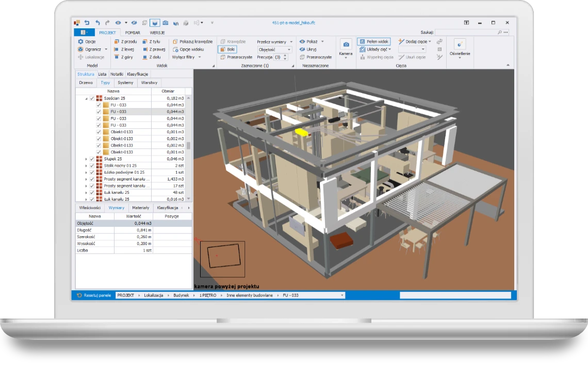Select the Warstwy sub-tab

(x=149, y=82)
